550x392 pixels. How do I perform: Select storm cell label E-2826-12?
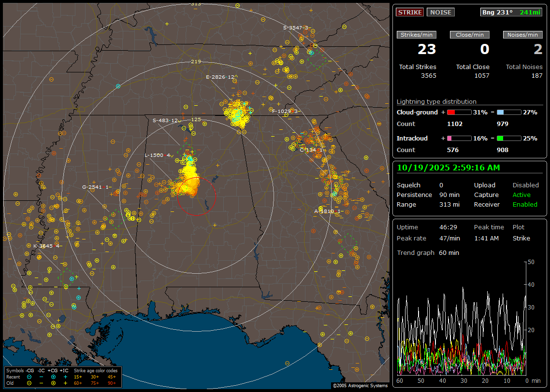pyautogui.click(x=220, y=77)
